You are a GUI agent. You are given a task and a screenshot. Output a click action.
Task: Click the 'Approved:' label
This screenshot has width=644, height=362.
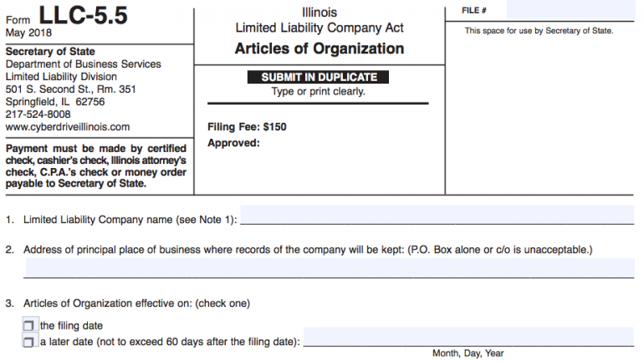pos(233,143)
